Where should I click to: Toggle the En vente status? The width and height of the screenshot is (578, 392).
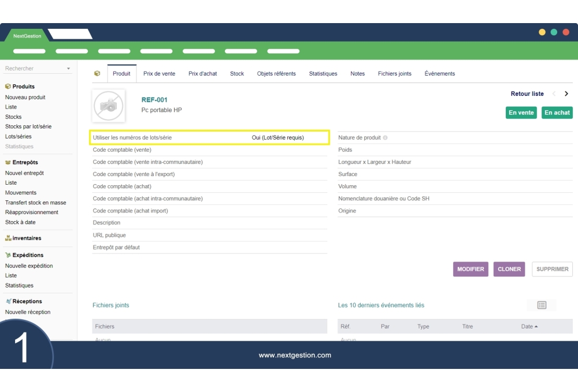coord(521,113)
